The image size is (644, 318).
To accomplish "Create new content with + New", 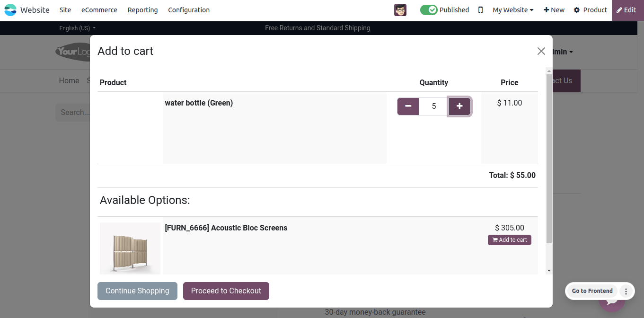I will tap(554, 10).
